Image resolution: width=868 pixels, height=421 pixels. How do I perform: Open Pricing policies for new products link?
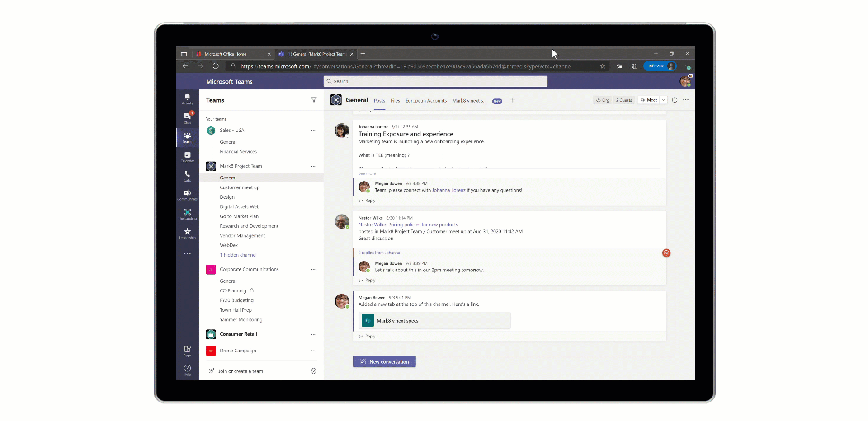pyautogui.click(x=408, y=225)
